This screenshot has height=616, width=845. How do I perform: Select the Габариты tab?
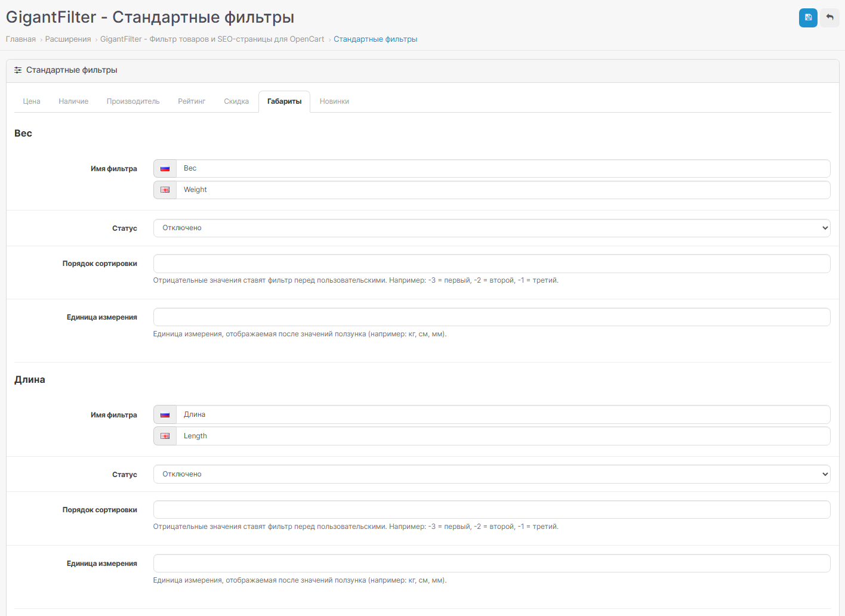pos(284,101)
